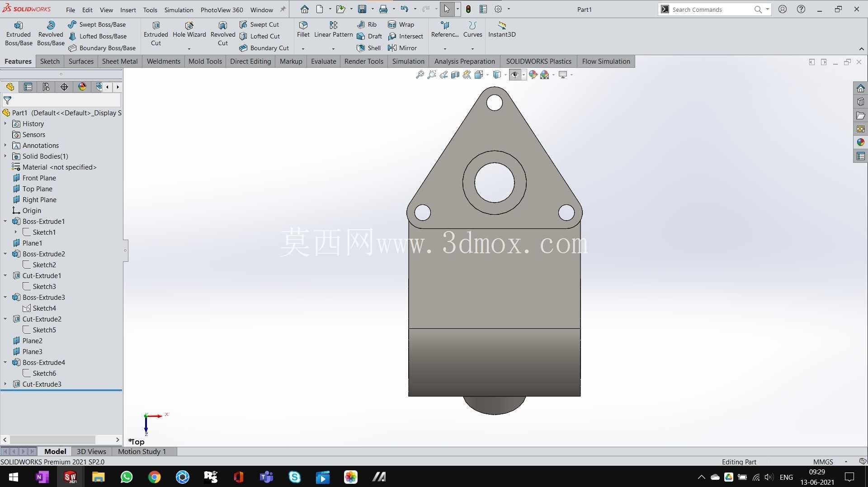Open MMGS unit system in status bar
868x487 pixels.
click(823, 462)
